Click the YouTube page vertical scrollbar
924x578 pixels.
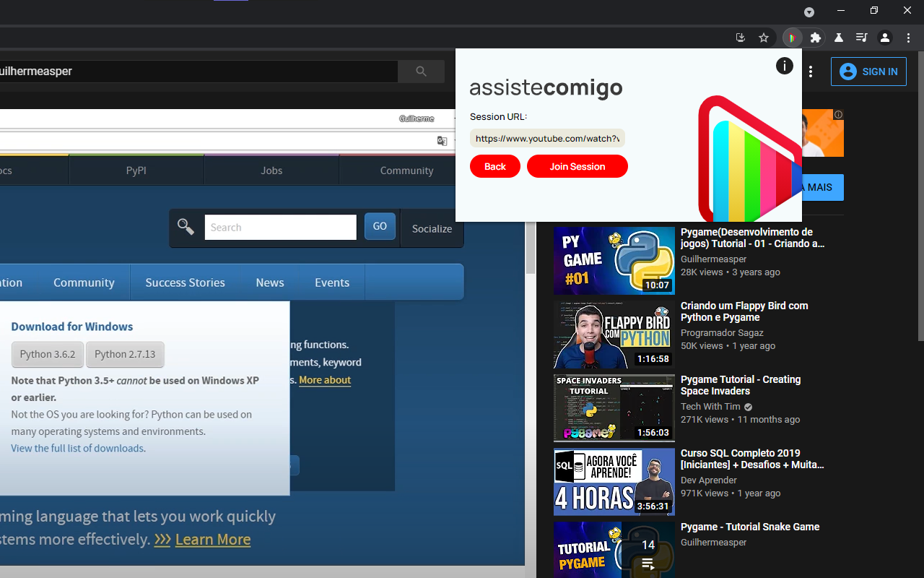(920, 195)
